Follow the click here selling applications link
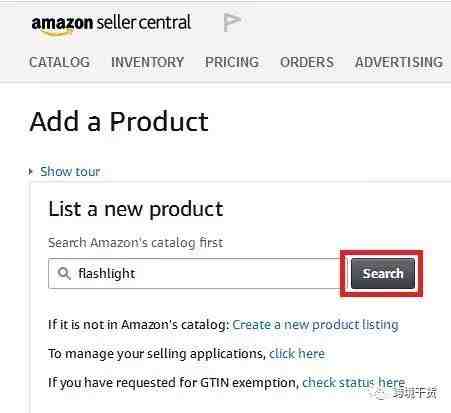This screenshot has height=413, width=451. [297, 354]
